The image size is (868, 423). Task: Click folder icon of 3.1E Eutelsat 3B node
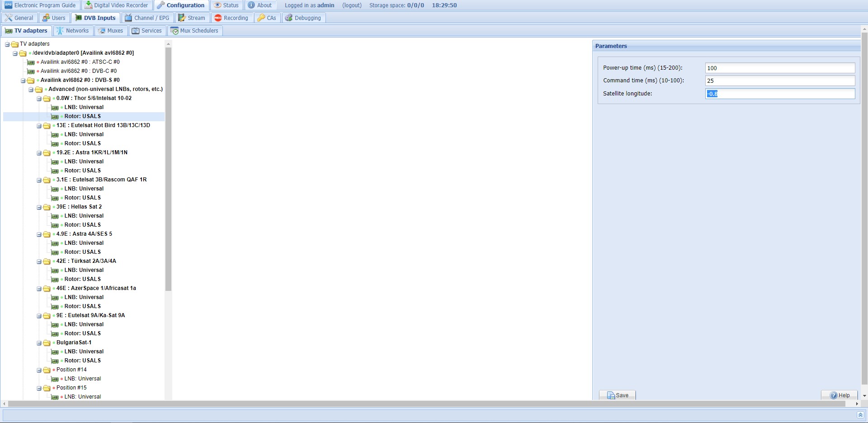click(47, 180)
